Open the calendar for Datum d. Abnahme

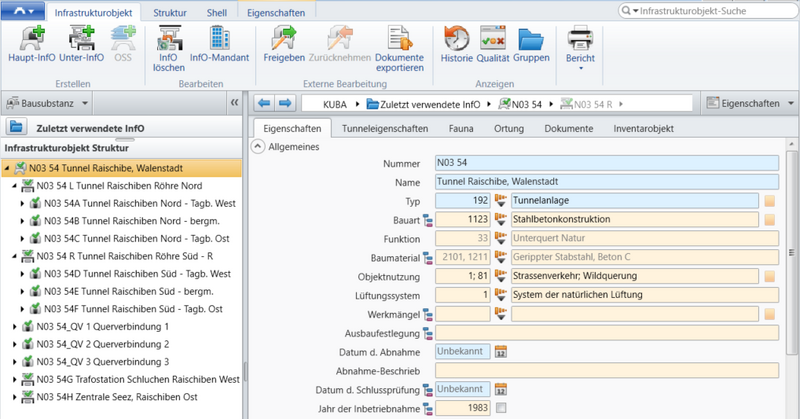(x=501, y=352)
